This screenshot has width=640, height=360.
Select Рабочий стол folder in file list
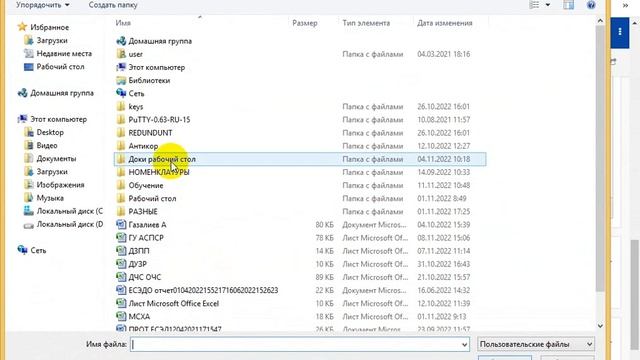pyautogui.click(x=152, y=198)
